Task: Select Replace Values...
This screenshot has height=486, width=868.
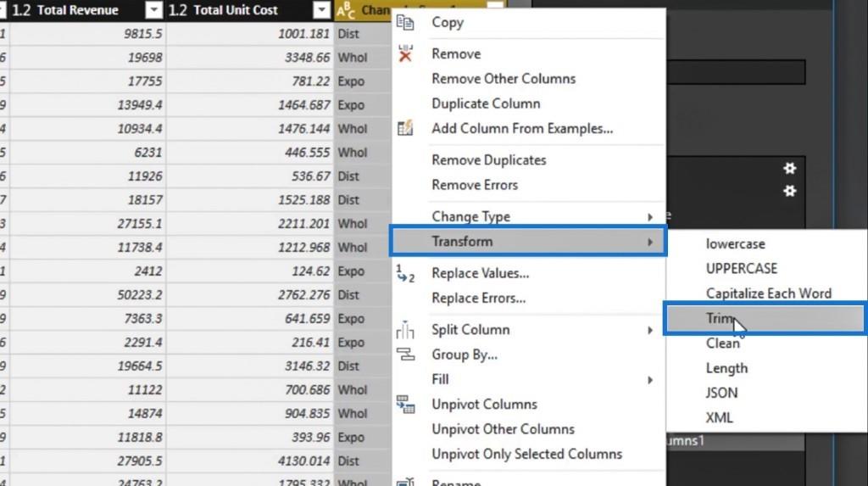Action: 480,273
